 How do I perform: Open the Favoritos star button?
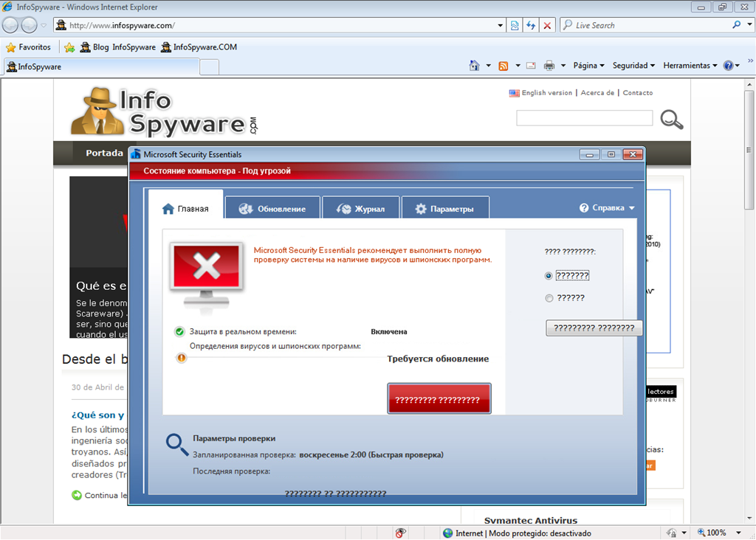[x=28, y=47]
